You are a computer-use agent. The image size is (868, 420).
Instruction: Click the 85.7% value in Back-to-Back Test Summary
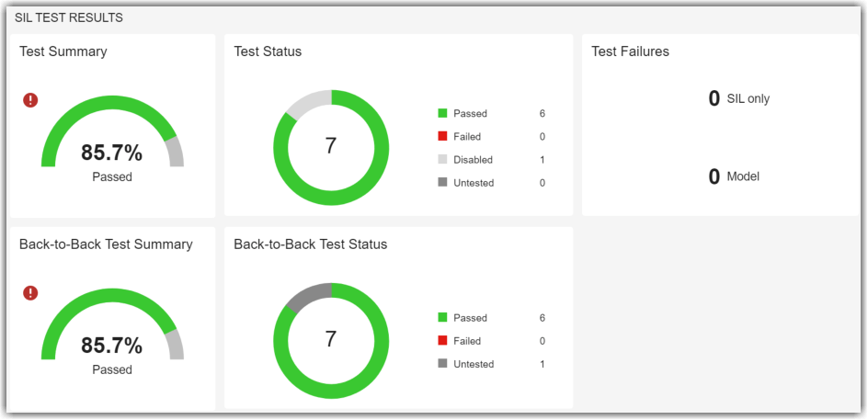coord(112,346)
